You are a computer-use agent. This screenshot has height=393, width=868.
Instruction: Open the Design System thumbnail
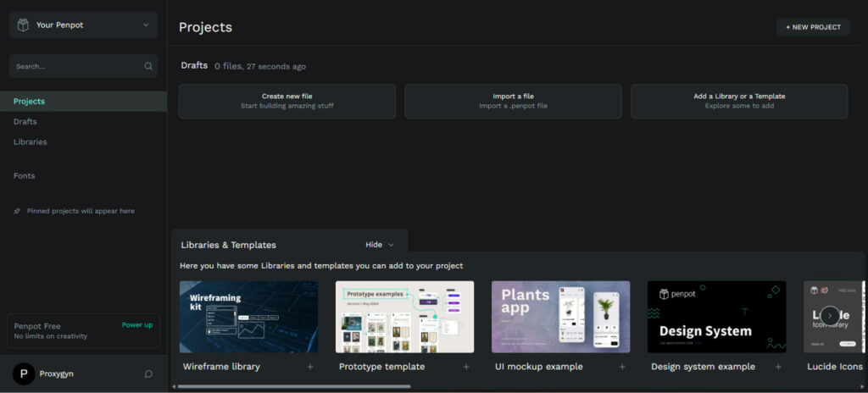click(x=717, y=317)
